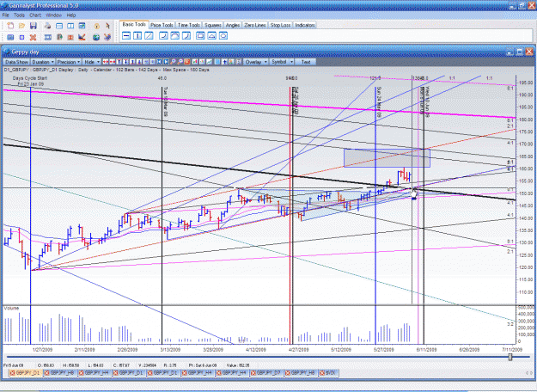This screenshot has width=537, height=392.
Task: Switch to the Time Tools tab
Action: click(188, 25)
